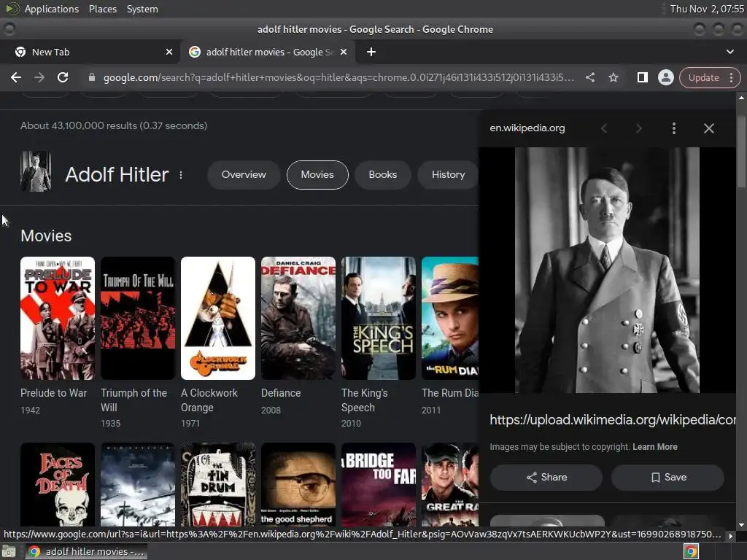This screenshot has width=747, height=560.
Task: Open the A Bridge Too Far poster
Action: click(x=379, y=484)
